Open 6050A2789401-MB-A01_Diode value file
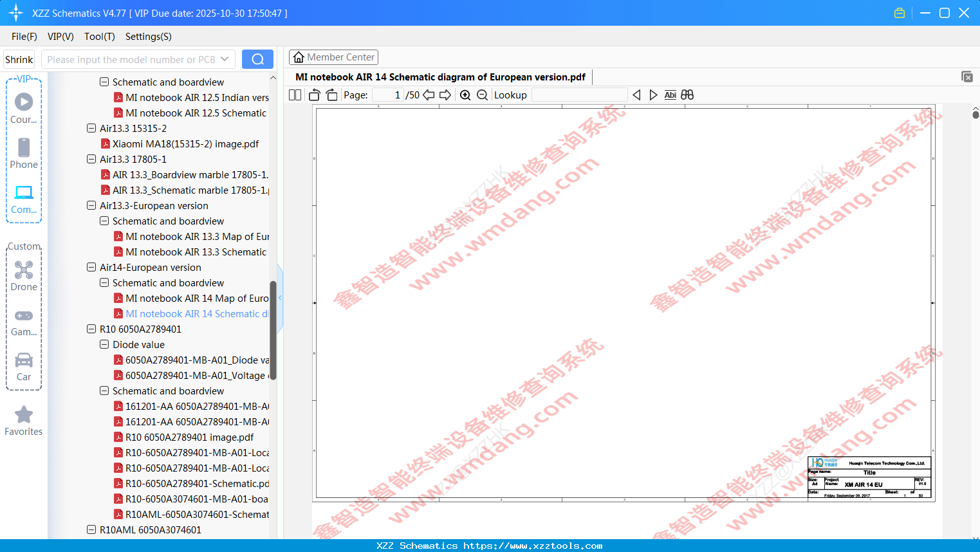 pos(197,360)
